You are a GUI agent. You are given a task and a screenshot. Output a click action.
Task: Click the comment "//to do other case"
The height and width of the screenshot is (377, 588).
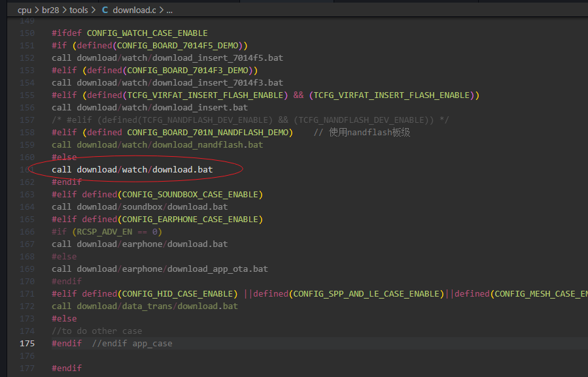point(97,331)
